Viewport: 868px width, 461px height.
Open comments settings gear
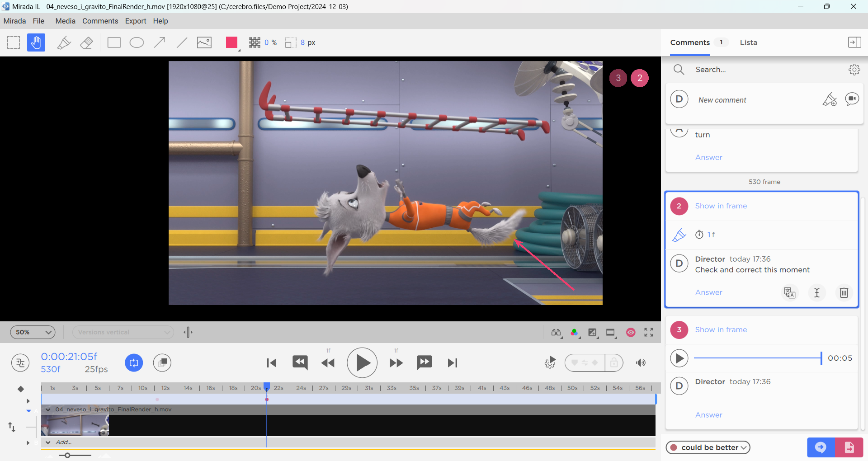pos(854,70)
